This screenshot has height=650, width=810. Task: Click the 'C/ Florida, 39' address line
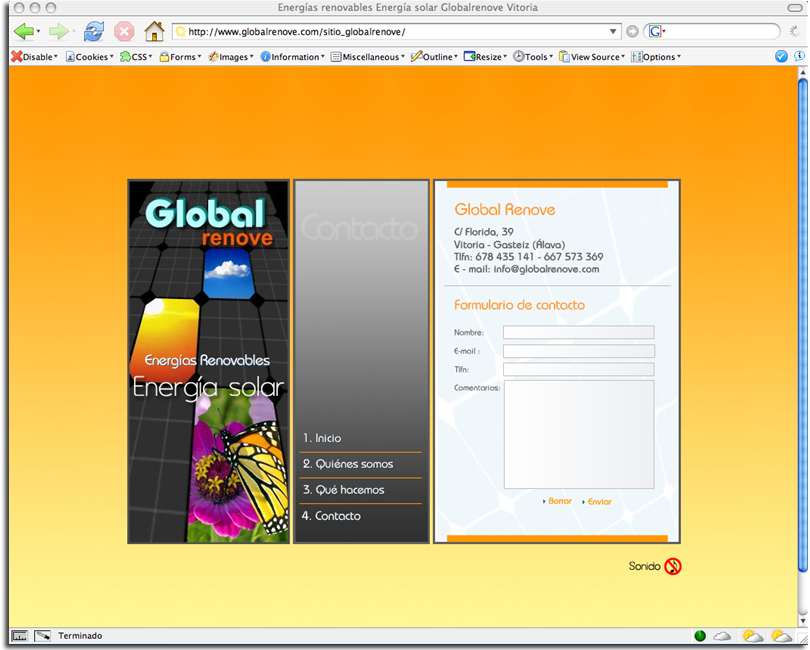point(484,232)
